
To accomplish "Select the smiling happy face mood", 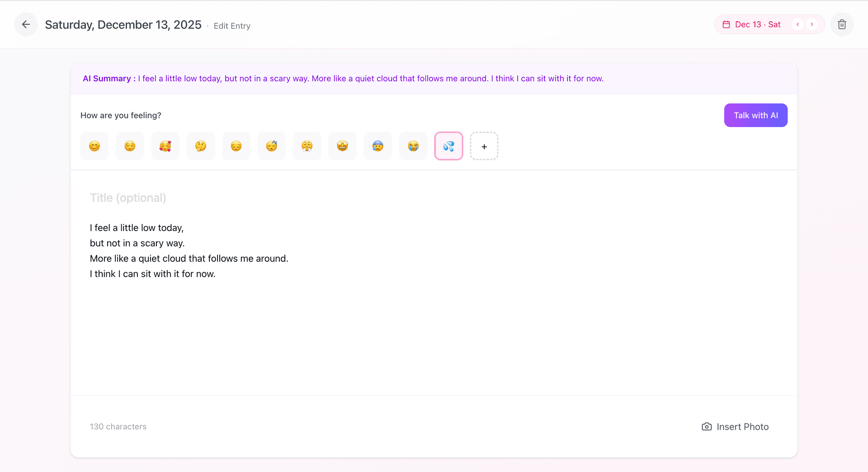I will point(94,146).
